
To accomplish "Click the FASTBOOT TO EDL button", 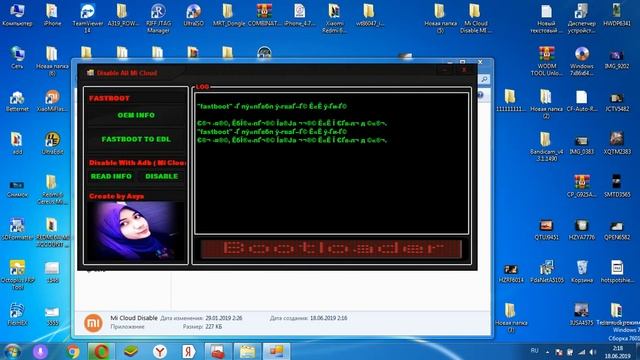I will pyautogui.click(x=136, y=139).
